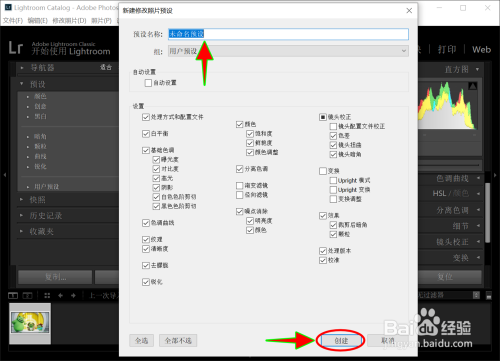Click the 复位 button in the right panel
500x361 pixels.
click(450, 277)
